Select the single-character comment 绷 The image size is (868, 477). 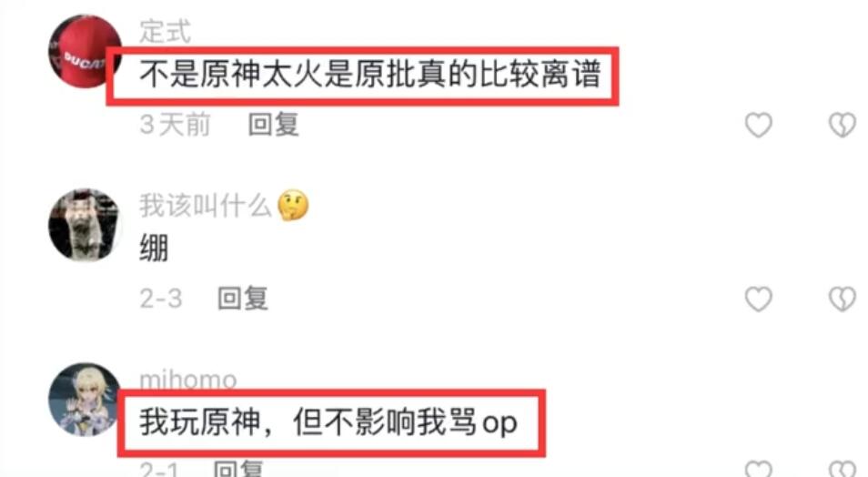point(154,249)
